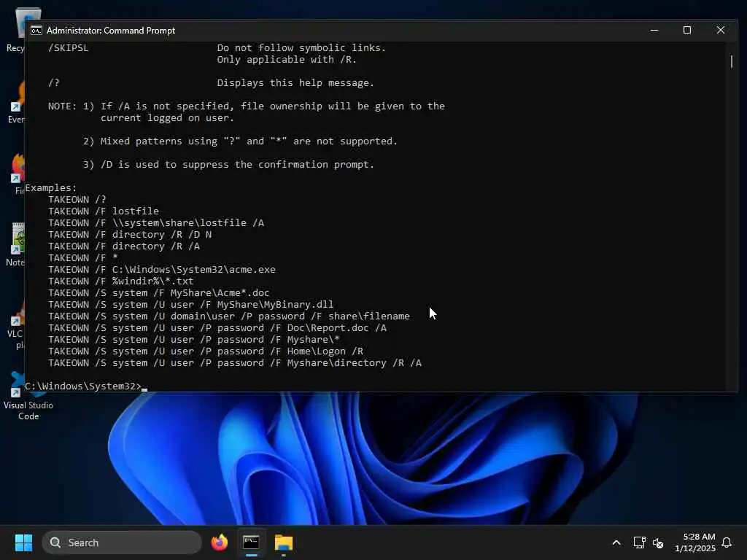Click 'Displays this help message.' text
Viewport: 747px width, 560px height.
(295, 83)
